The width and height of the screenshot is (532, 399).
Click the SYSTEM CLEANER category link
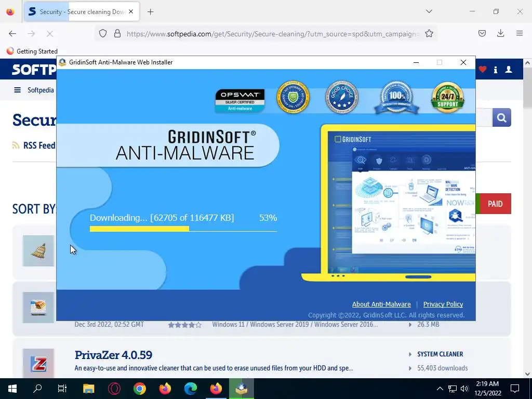click(440, 354)
